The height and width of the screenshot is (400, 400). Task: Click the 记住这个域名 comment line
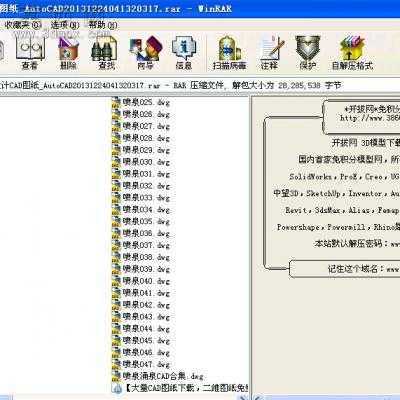pyautogui.click(x=363, y=269)
